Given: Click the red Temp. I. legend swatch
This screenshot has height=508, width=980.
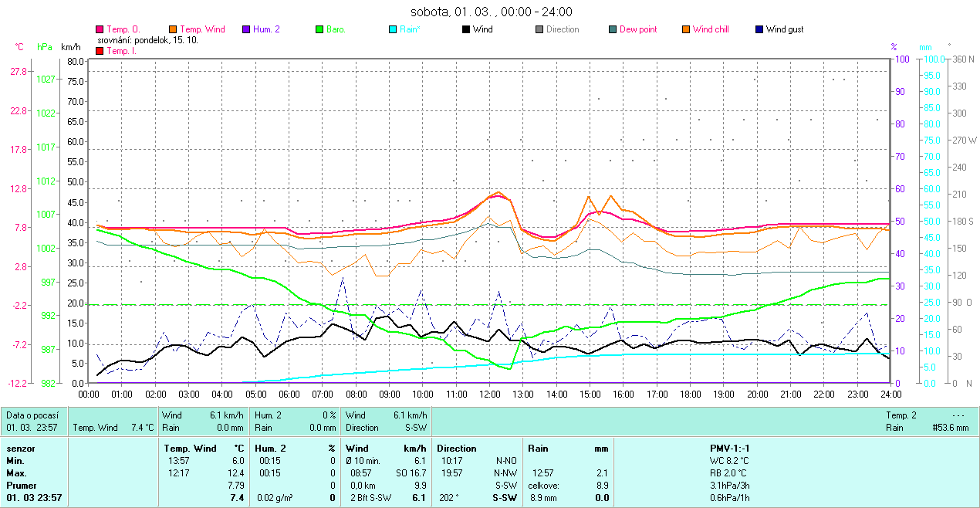Looking at the screenshot, I should 100,51.
